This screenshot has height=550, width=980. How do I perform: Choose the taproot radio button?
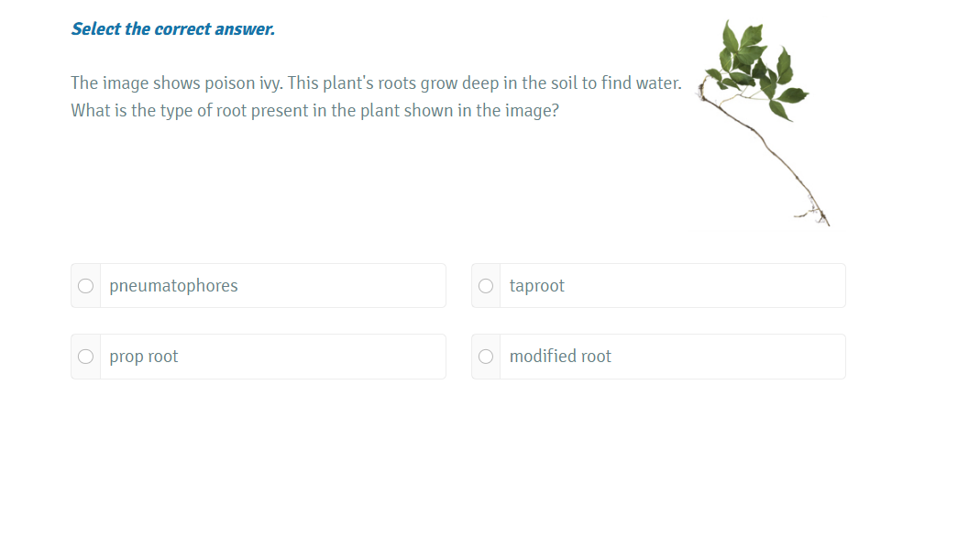point(486,286)
